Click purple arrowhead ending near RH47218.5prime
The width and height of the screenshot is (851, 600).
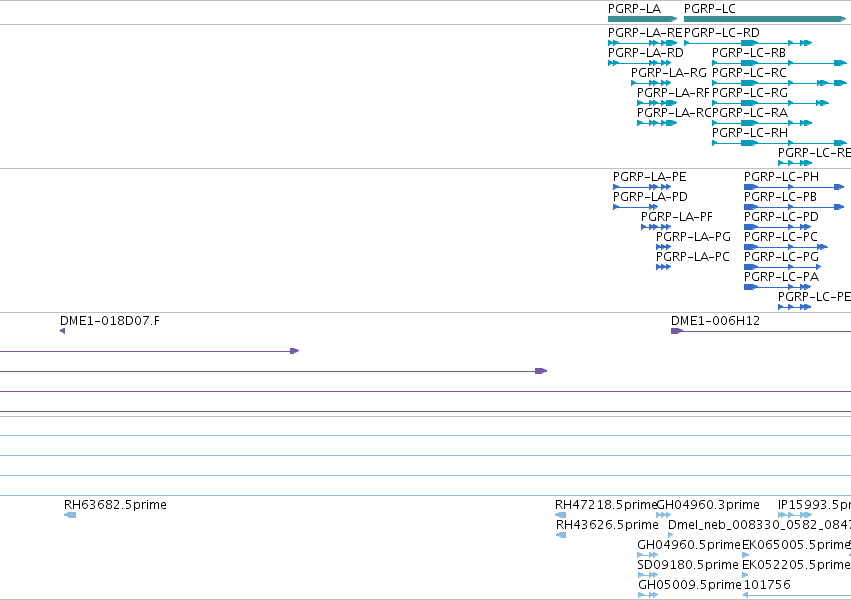541,371
